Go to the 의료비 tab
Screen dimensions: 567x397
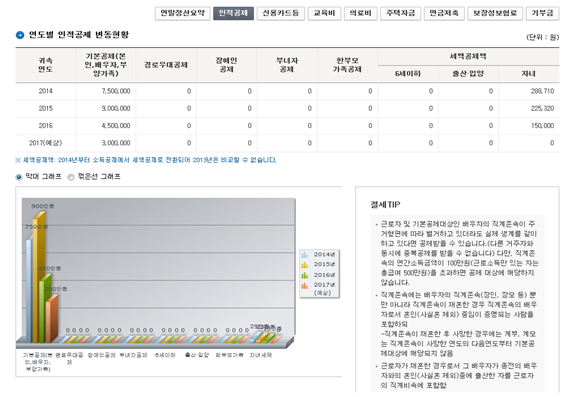coord(361,13)
